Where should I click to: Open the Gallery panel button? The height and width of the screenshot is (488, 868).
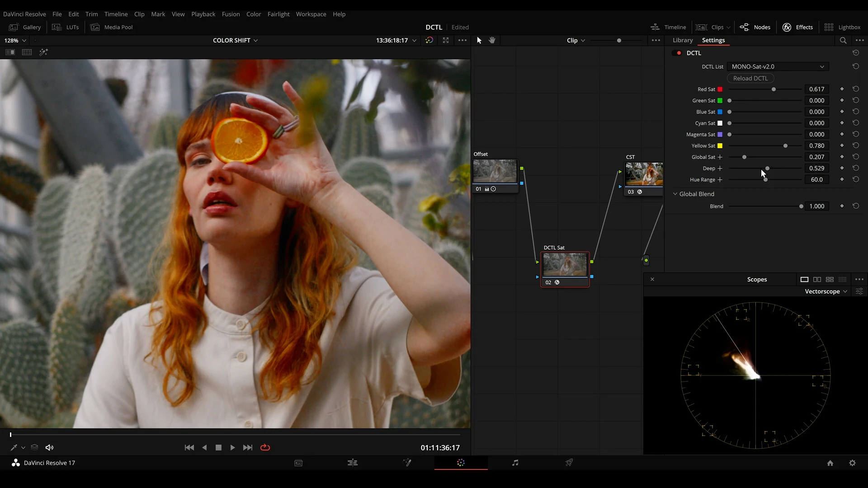(x=25, y=27)
